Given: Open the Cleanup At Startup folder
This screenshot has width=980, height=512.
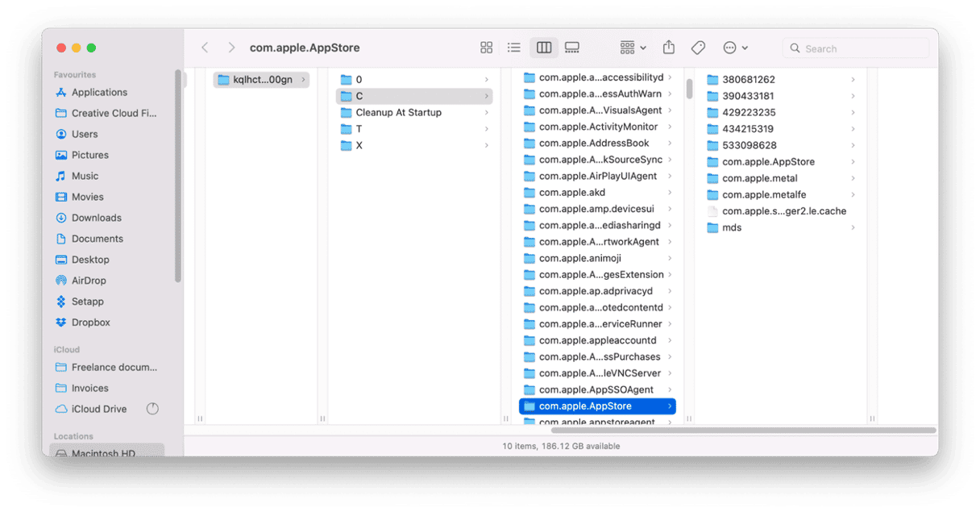Looking at the screenshot, I should click(x=398, y=113).
